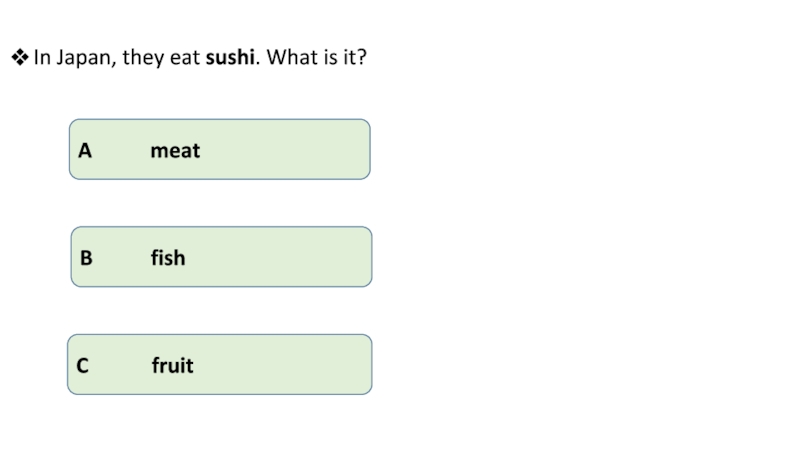800x450 pixels.
Task: Pick answer C, fruit
Action: tap(221, 365)
